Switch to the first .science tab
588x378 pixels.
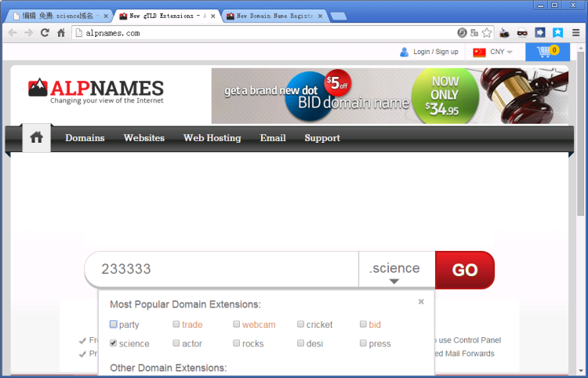[x=56, y=16]
